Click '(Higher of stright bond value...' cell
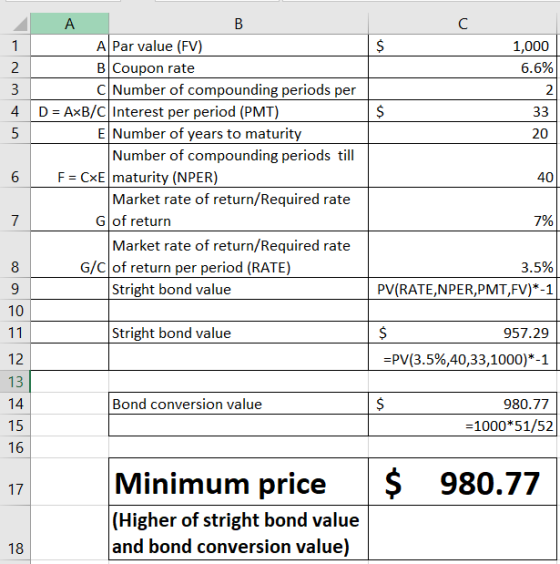This screenshot has height=564, width=560. (238, 533)
